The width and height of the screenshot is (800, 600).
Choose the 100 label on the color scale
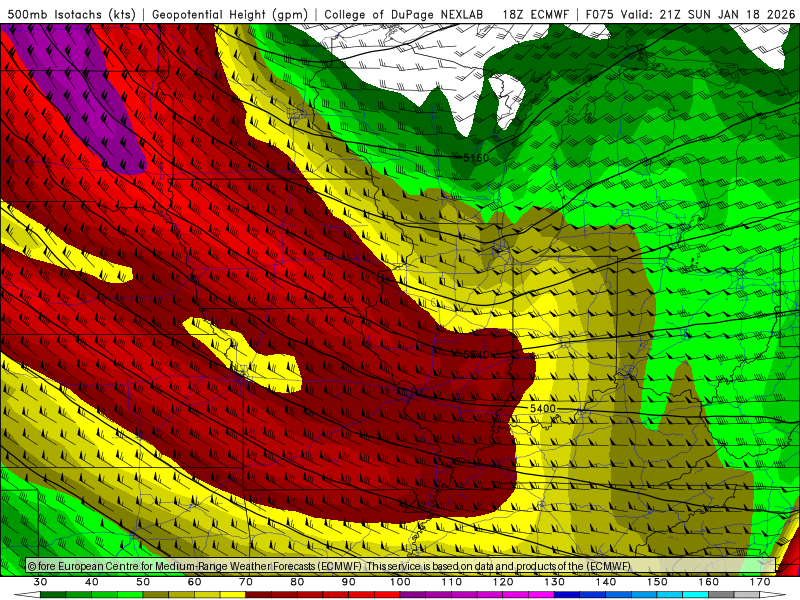(x=401, y=582)
